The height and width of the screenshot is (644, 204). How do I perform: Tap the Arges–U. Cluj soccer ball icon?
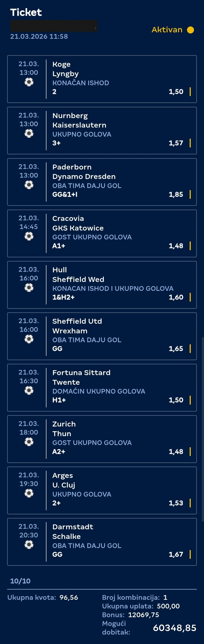point(29,493)
